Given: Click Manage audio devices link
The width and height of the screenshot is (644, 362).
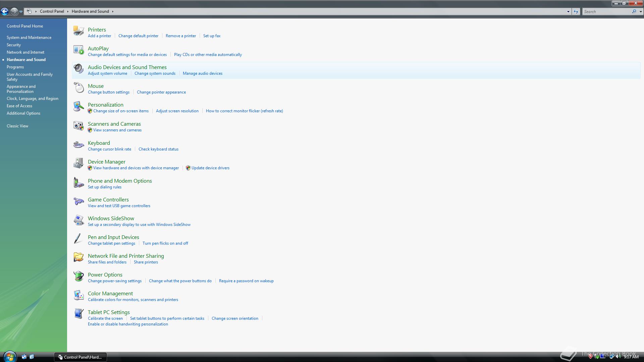Looking at the screenshot, I should (x=203, y=73).
